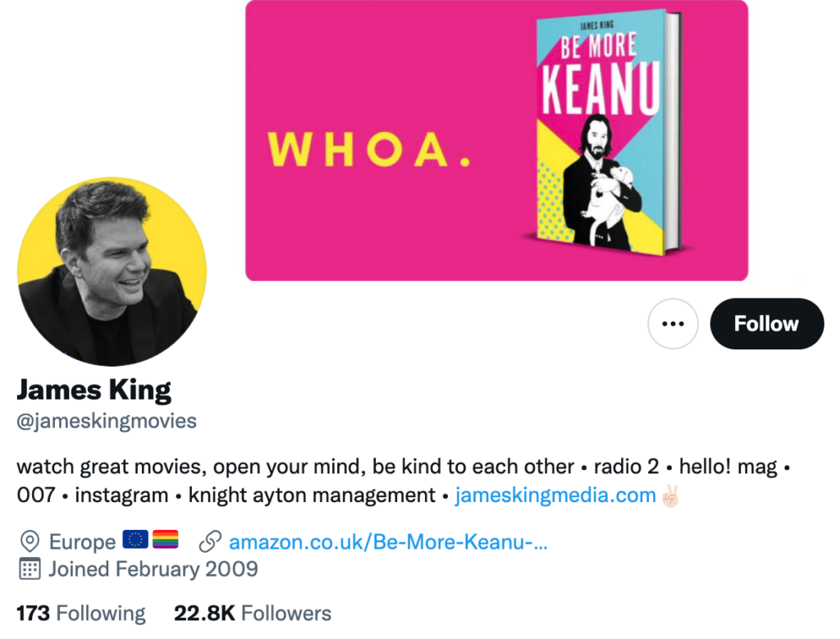Screen dimensions: 840x639
Task: Click the Joined February 2009 text
Action: (x=153, y=569)
